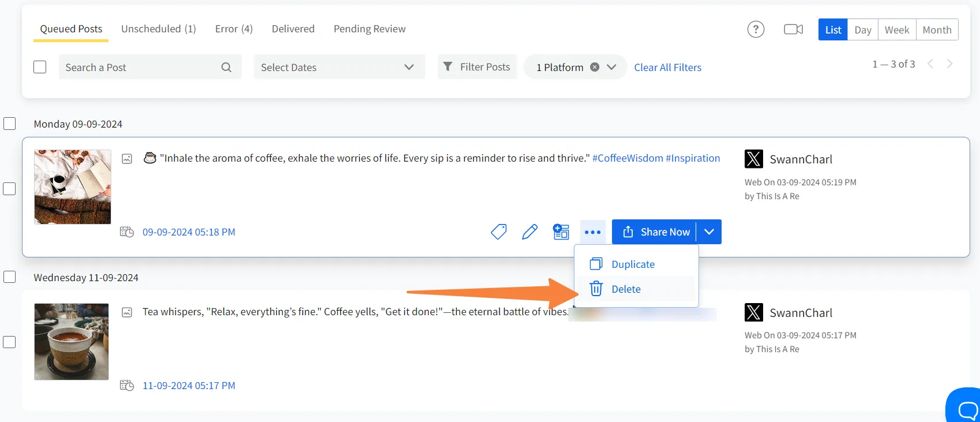Screen dimensions: 980x422
Task: Click the '1 — 3 of 3' pagination count
Action: [x=893, y=64]
